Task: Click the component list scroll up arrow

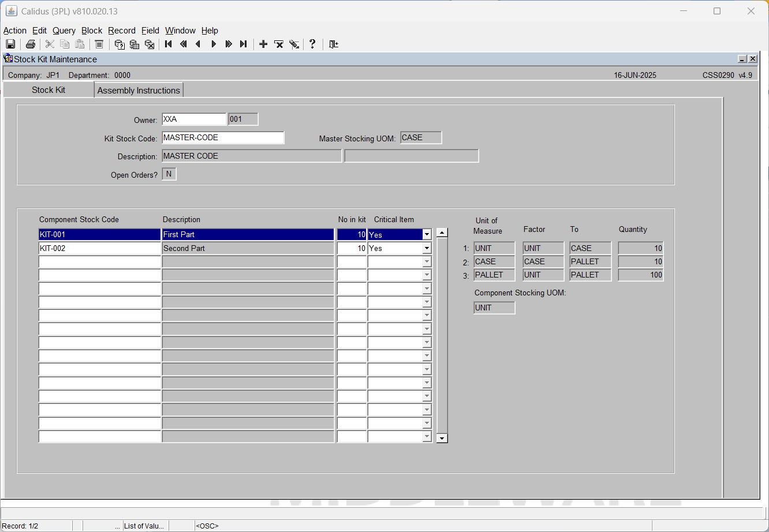Action: click(442, 233)
